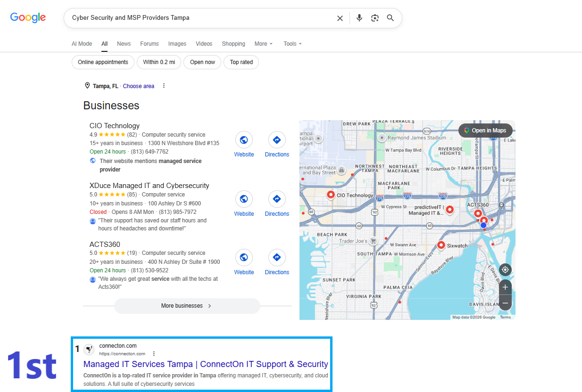The width and height of the screenshot is (582, 392).
Task: Click the connecton.com site favicon
Action: pos(89,350)
